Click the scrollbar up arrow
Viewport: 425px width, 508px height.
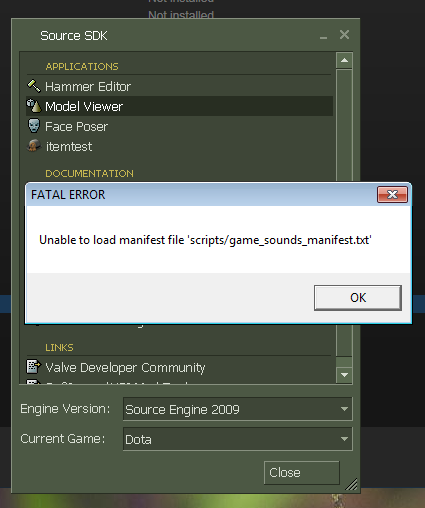coord(344,61)
